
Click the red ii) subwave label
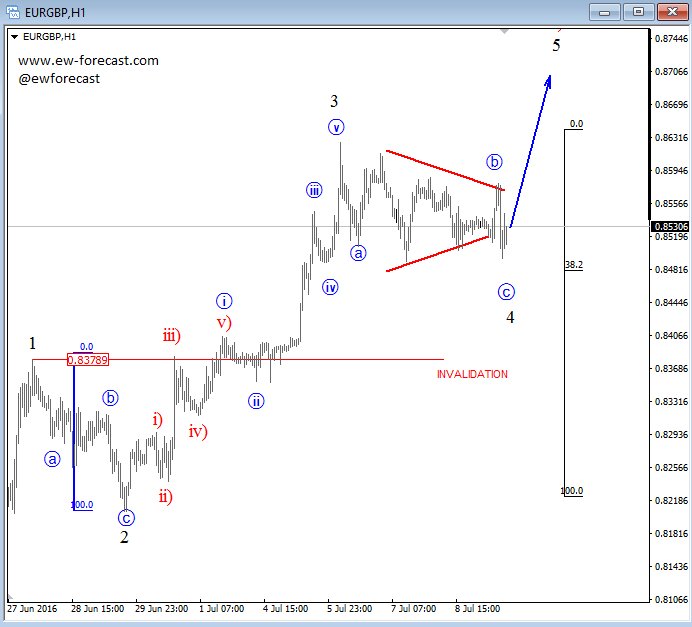click(x=166, y=497)
